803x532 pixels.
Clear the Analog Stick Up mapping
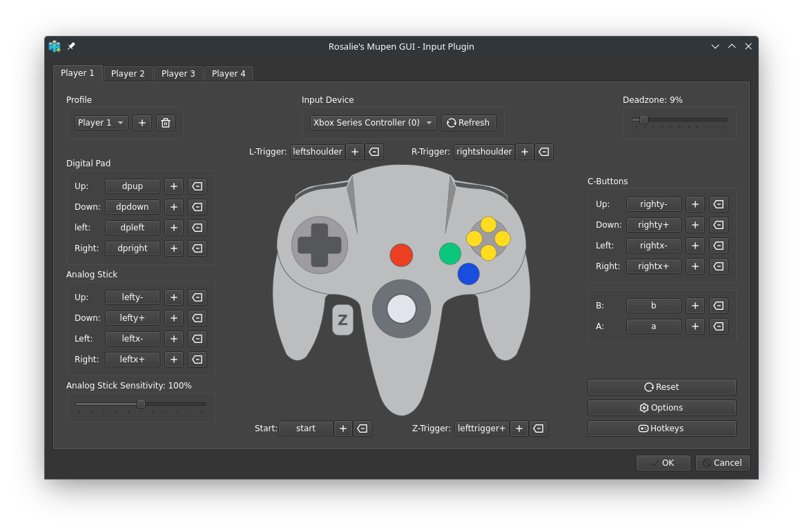(x=197, y=297)
